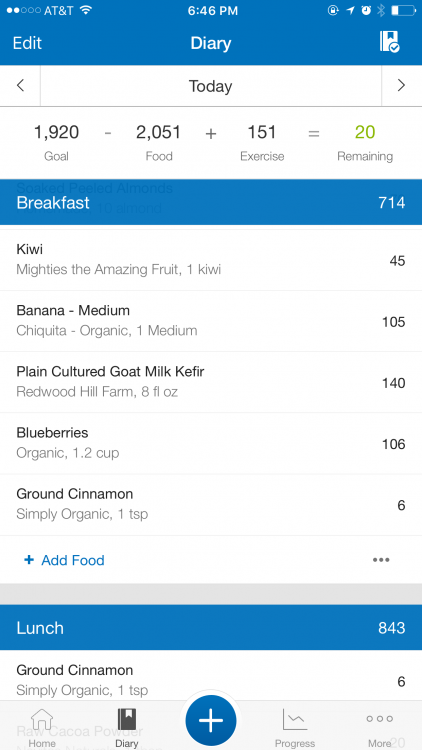The height and width of the screenshot is (750, 422).
Task: Go to previous day arrow
Action: 20,86
